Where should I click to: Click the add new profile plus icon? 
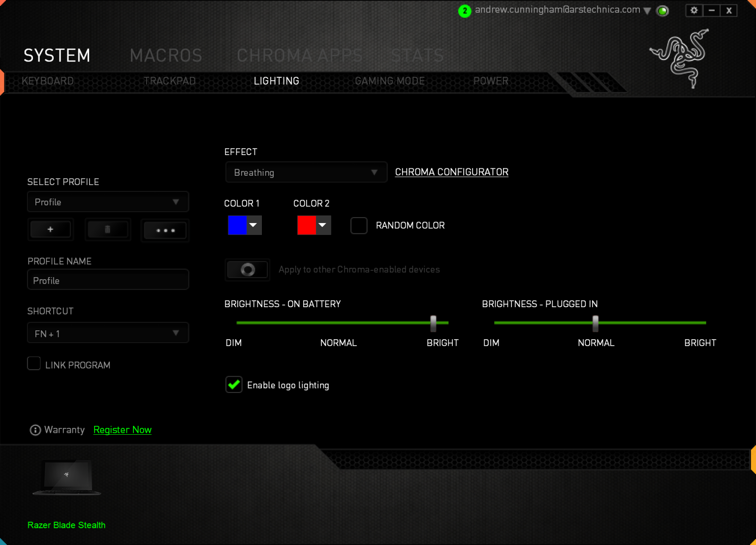click(50, 229)
